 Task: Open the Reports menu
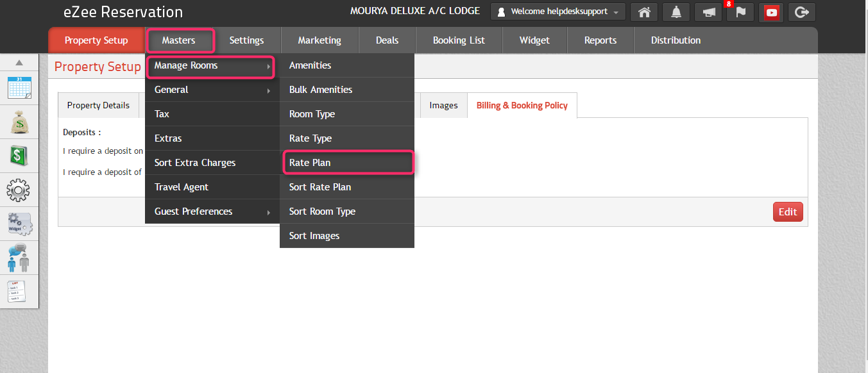(x=600, y=40)
